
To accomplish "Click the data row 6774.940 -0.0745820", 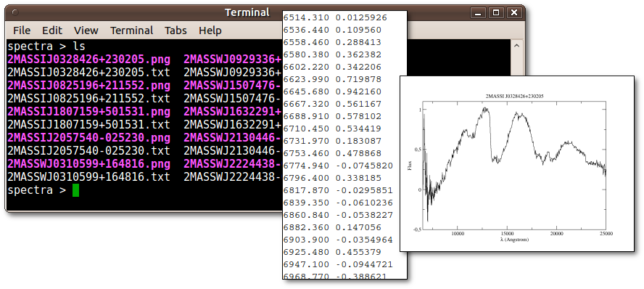I will click(339, 166).
